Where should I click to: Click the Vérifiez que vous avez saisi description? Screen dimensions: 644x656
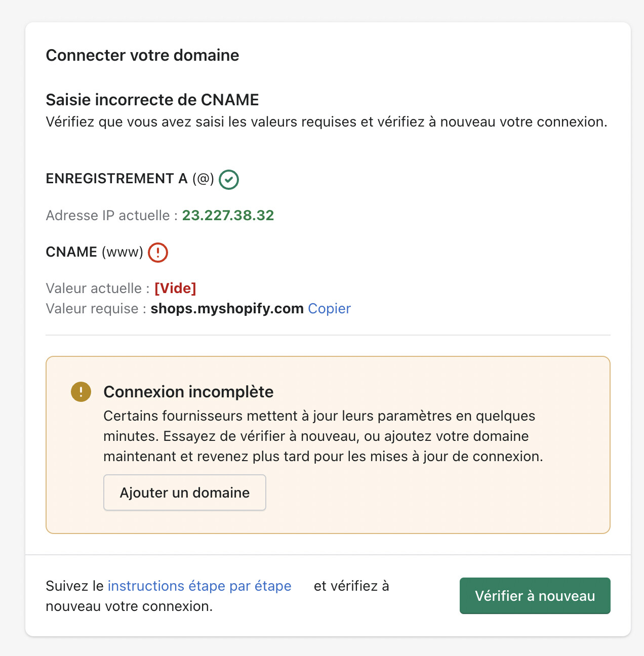(326, 122)
